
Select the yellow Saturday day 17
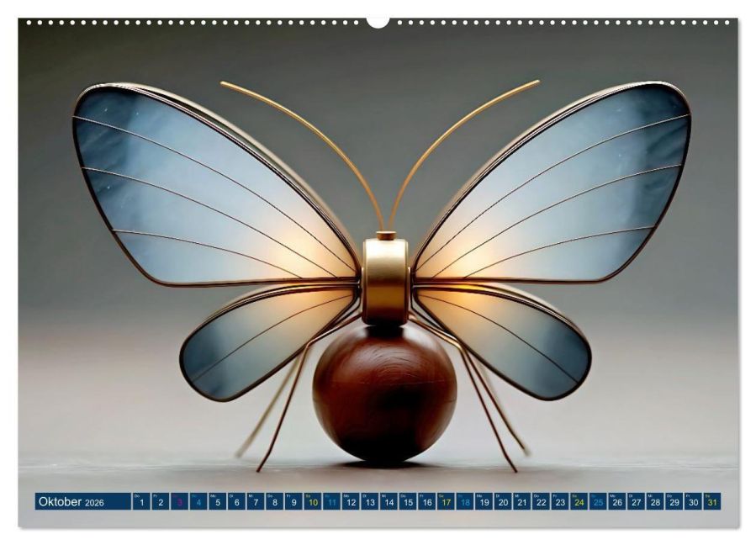(x=446, y=501)
